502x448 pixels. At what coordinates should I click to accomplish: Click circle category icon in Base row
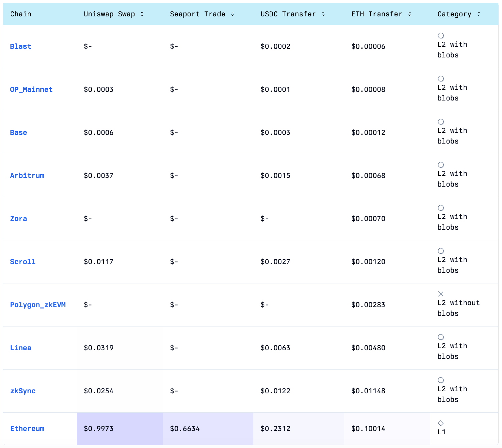(441, 122)
